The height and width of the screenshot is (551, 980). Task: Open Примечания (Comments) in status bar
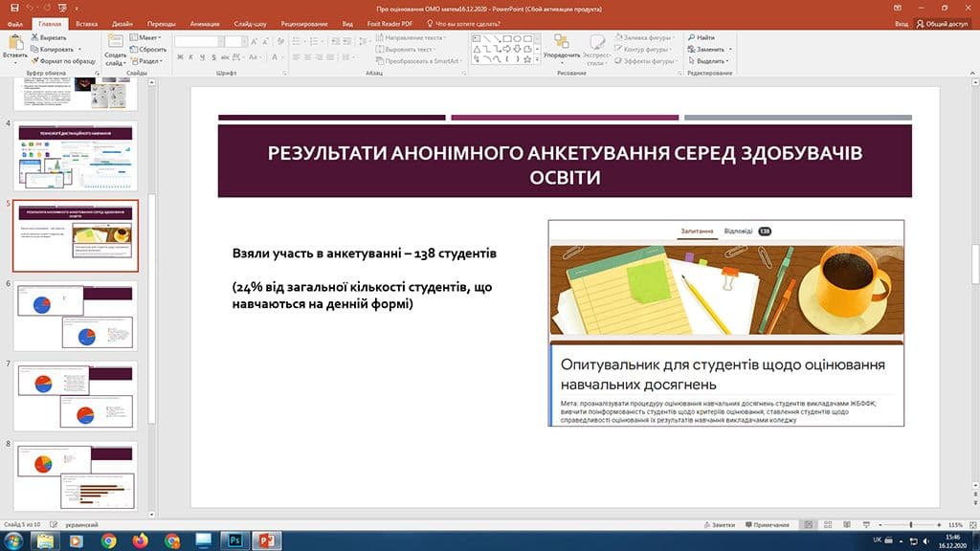coord(767,525)
